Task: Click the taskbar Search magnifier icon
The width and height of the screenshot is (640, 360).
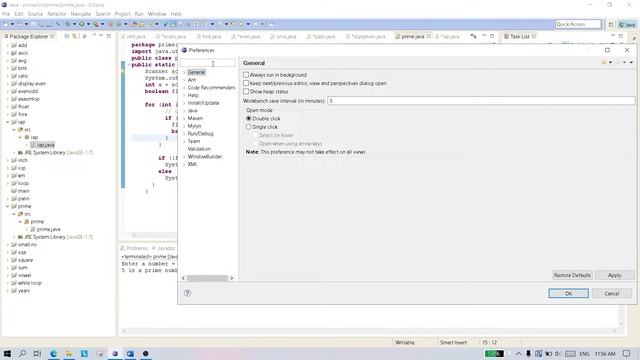Action: [x=22, y=353]
